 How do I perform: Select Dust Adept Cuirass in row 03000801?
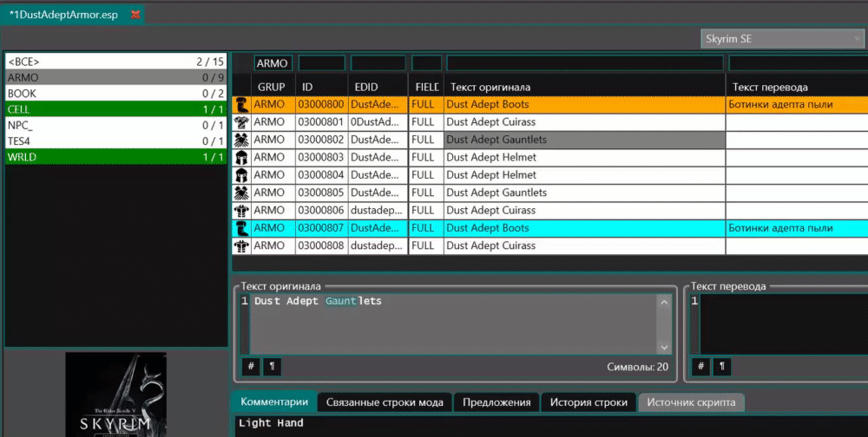point(584,122)
